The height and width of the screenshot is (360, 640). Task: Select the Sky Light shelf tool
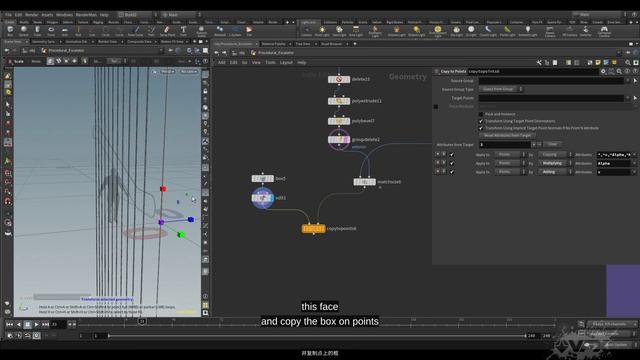click(456, 31)
